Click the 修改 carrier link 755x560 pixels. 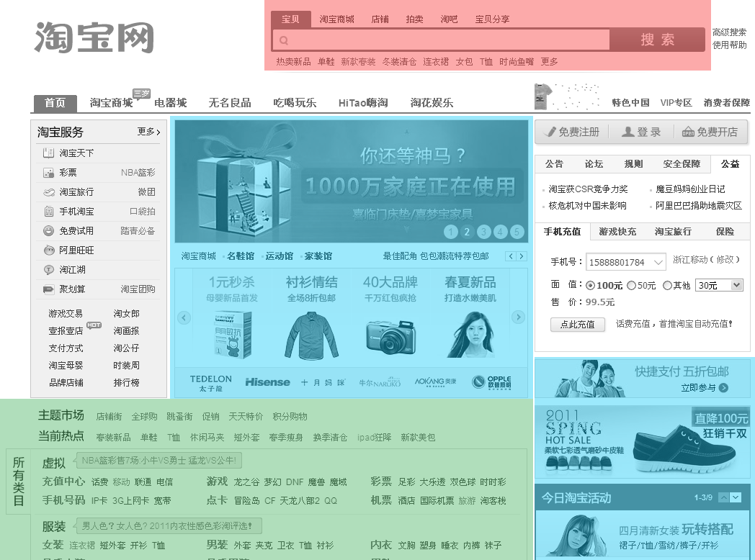click(x=725, y=260)
